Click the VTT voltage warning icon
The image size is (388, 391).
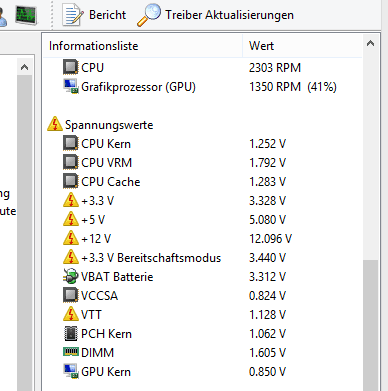point(71,314)
